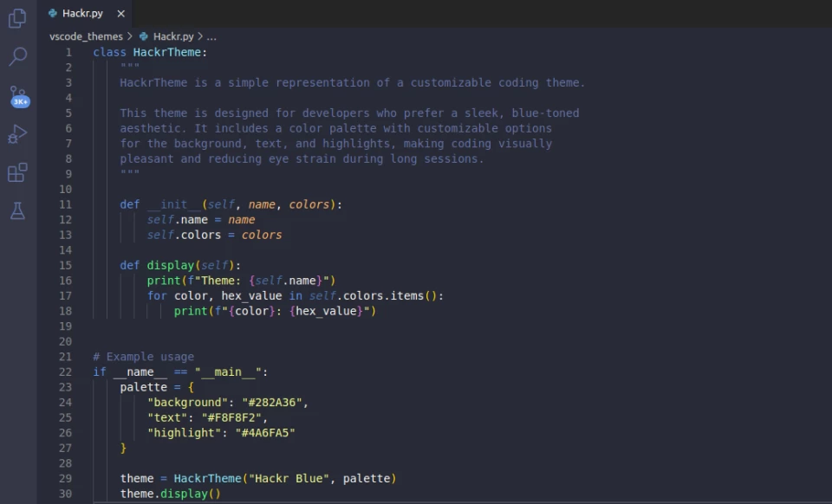Place cursor on the HackrTheme class name
The height and width of the screenshot is (504, 832).
(x=166, y=52)
